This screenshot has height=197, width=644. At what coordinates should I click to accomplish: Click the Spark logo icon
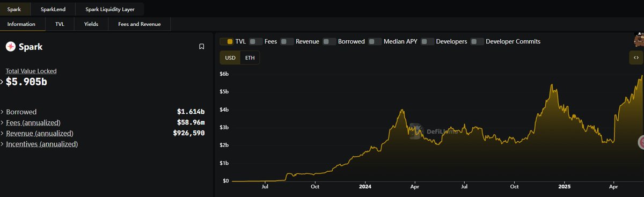[11, 47]
